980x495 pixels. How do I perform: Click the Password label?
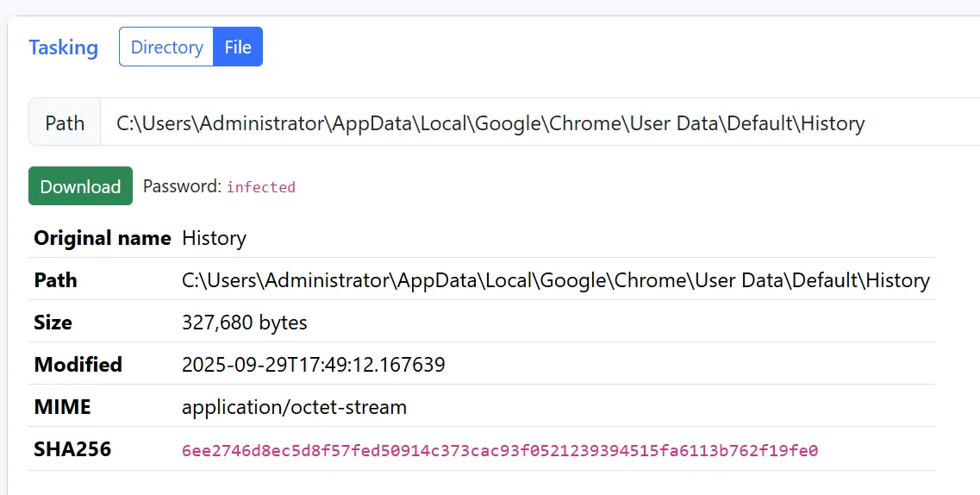(x=182, y=186)
